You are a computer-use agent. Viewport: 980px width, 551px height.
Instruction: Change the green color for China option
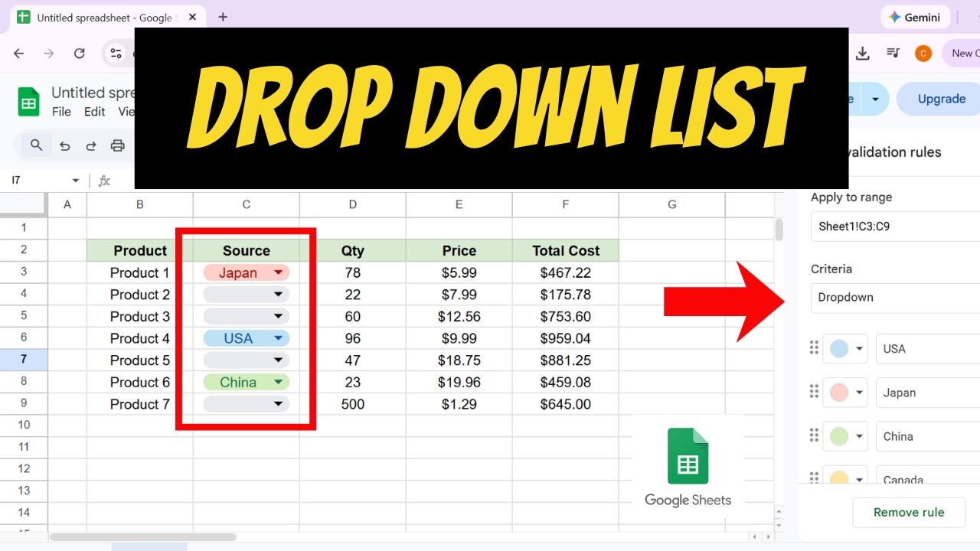tap(846, 436)
